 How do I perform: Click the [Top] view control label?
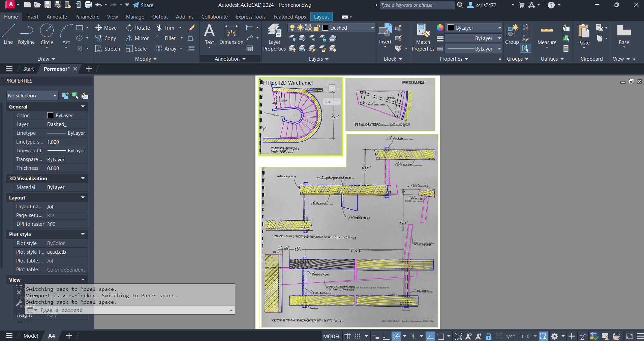click(273, 83)
